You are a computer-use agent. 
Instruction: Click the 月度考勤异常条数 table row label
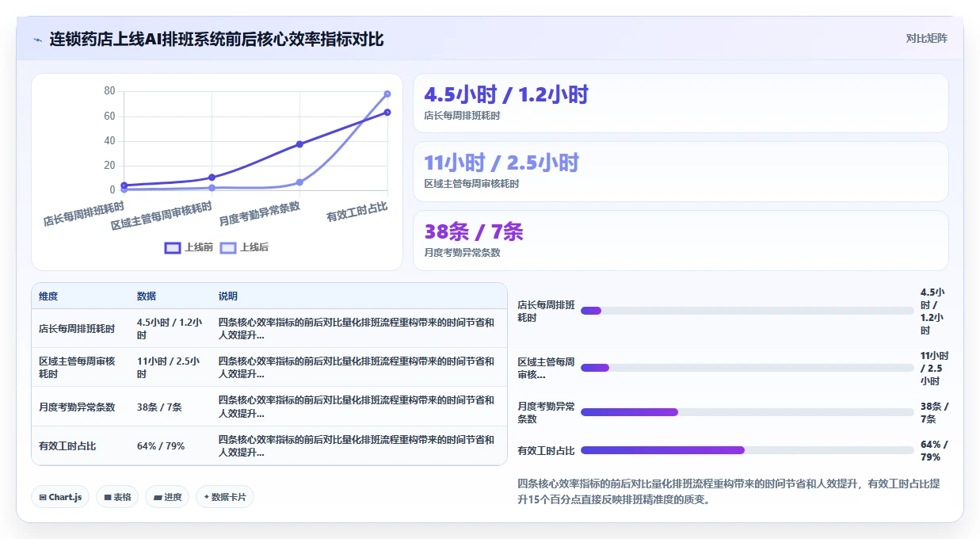[77, 407]
